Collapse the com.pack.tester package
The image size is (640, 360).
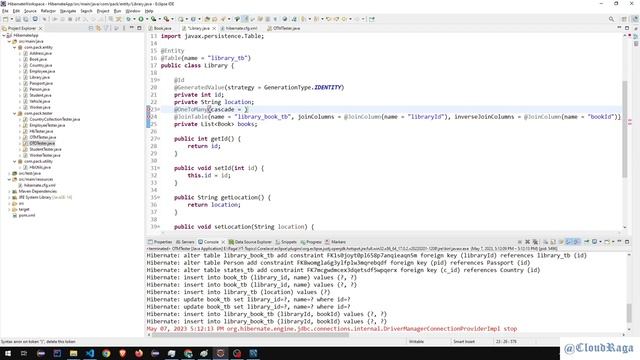click(x=15, y=113)
